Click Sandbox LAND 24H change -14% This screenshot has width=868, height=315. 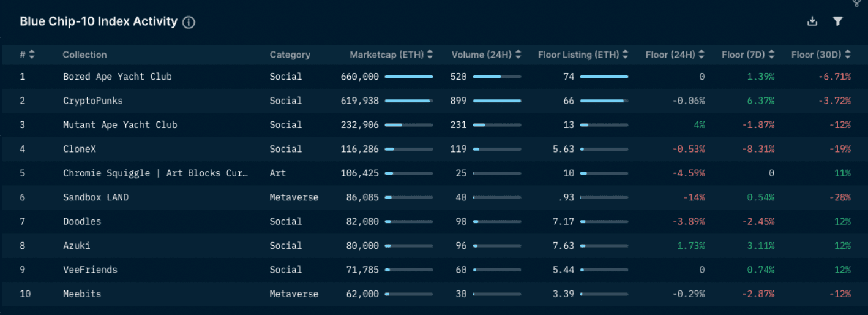(x=694, y=197)
